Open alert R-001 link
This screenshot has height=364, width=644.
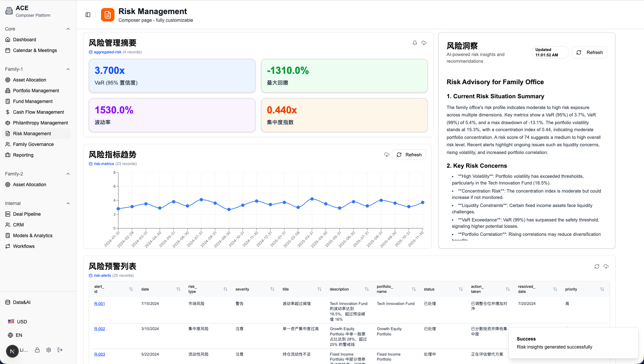point(99,304)
